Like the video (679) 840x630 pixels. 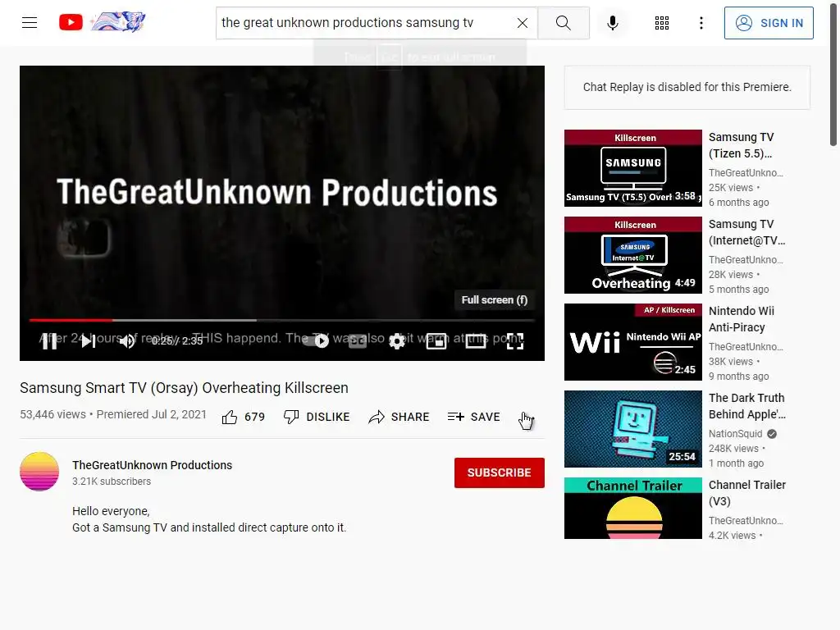coord(243,417)
